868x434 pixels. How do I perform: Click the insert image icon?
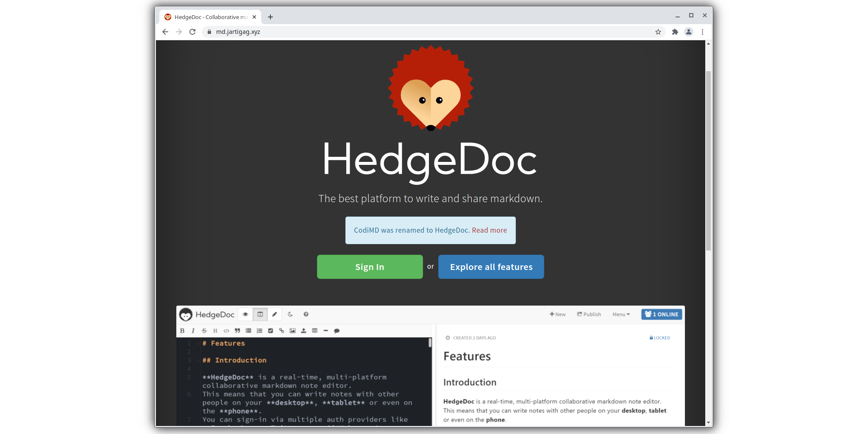click(292, 331)
